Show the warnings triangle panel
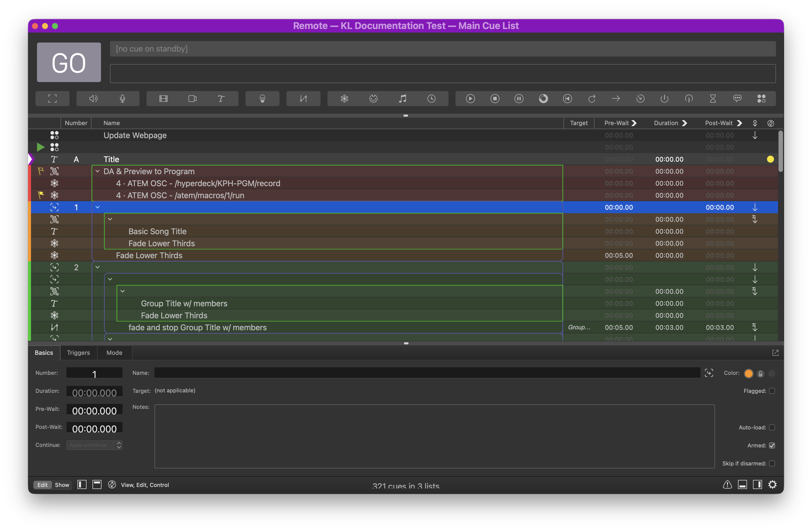 [727, 484]
